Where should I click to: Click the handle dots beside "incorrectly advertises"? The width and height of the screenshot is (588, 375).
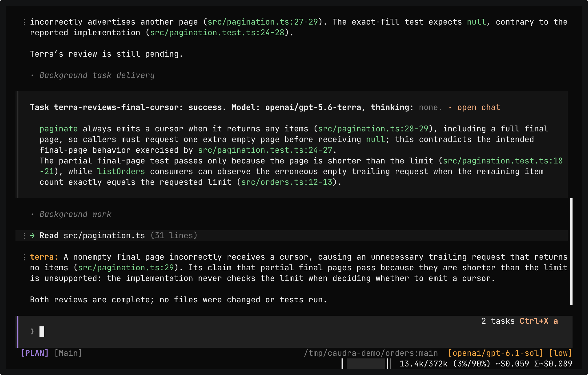[24, 22]
